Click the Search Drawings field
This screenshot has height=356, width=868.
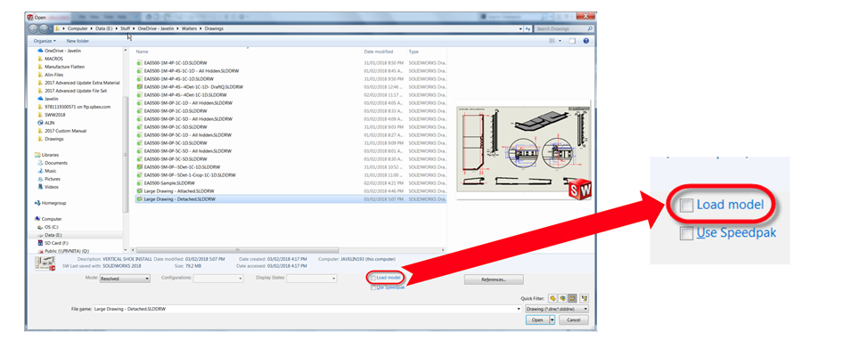click(564, 28)
